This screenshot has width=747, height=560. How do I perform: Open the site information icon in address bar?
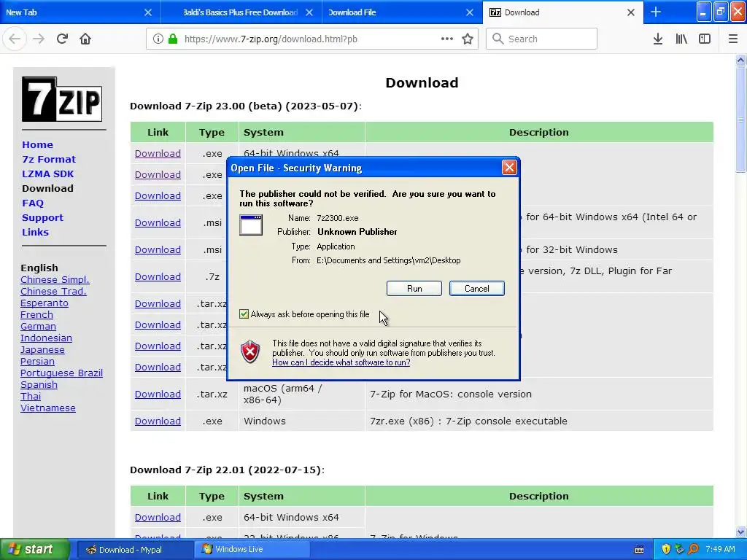click(x=158, y=39)
